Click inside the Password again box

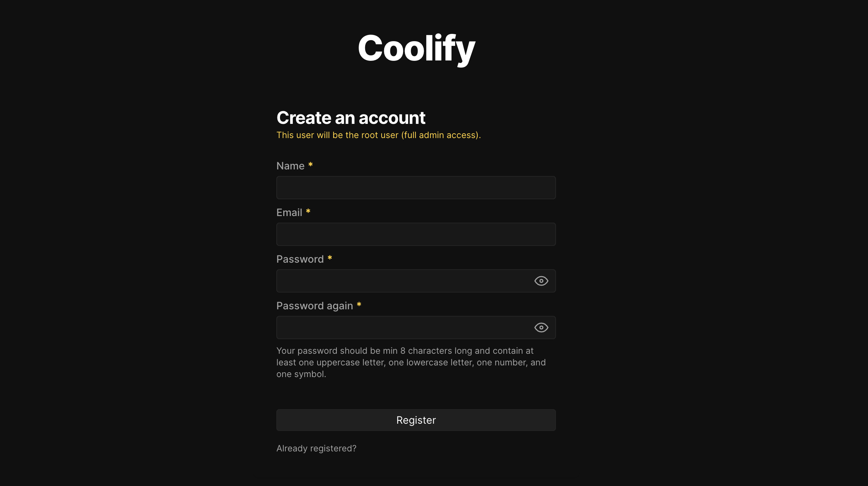click(401, 328)
